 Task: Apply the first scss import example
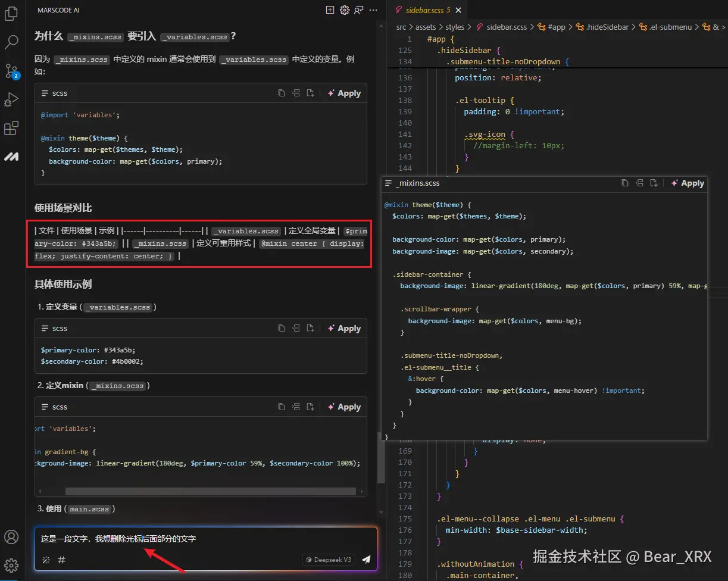(344, 92)
